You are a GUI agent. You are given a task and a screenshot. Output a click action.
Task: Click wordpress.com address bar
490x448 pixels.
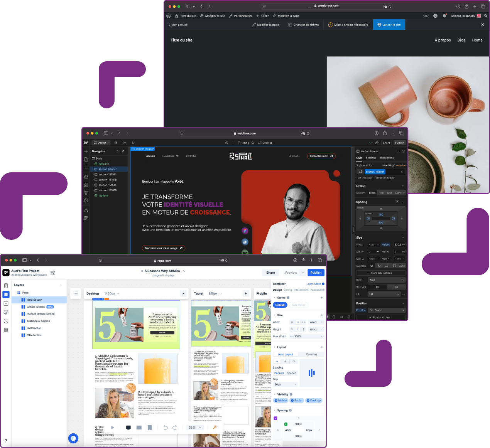pyautogui.click(x=327, y=6)
